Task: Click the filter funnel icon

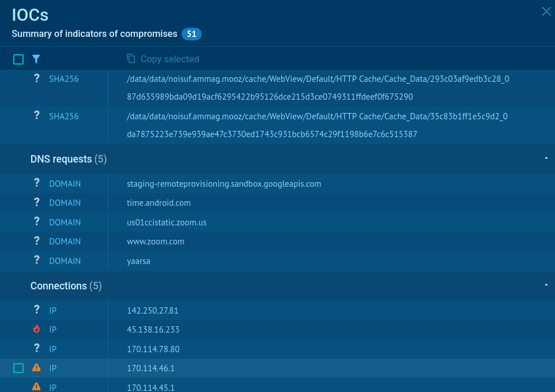Action: [36, 59]
